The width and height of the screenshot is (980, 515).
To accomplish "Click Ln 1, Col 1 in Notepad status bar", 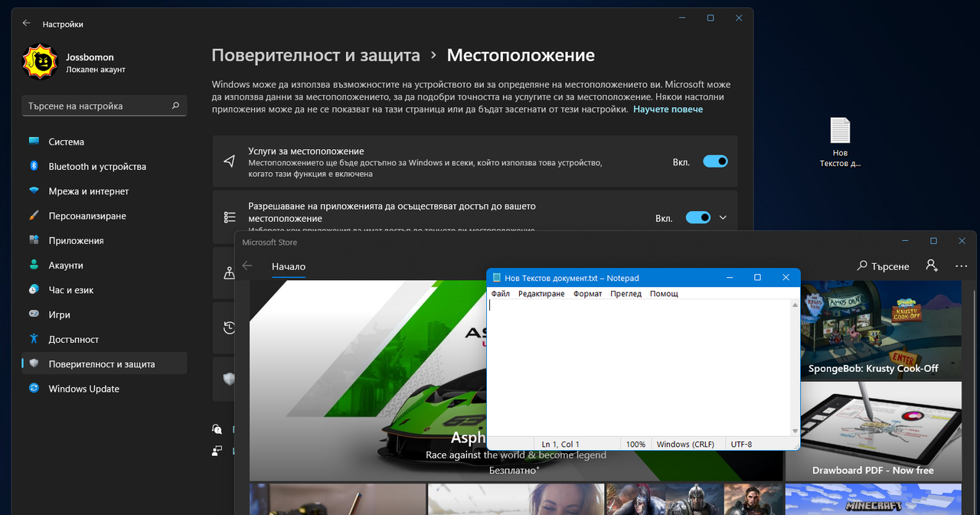I will [560, 444].
